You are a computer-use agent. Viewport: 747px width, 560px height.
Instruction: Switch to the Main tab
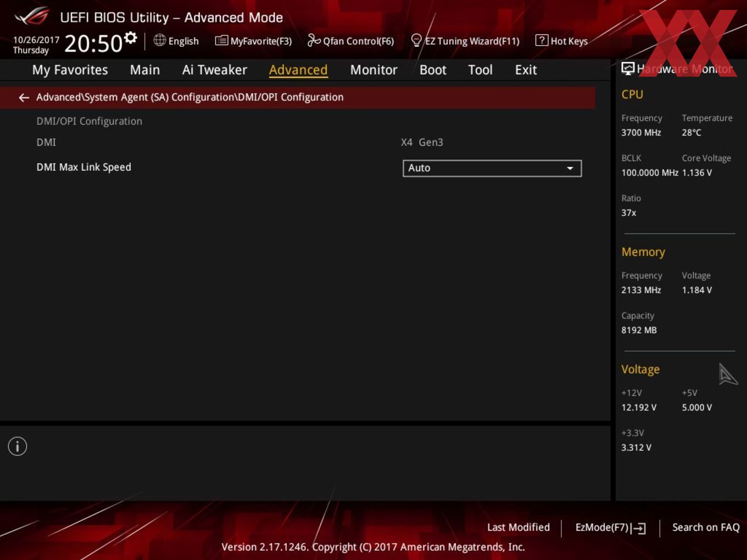point(145,70)
